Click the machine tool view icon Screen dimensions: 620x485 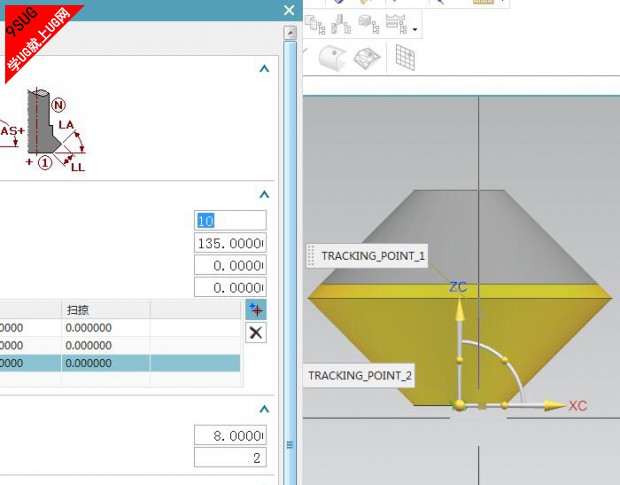pos(341,25)
